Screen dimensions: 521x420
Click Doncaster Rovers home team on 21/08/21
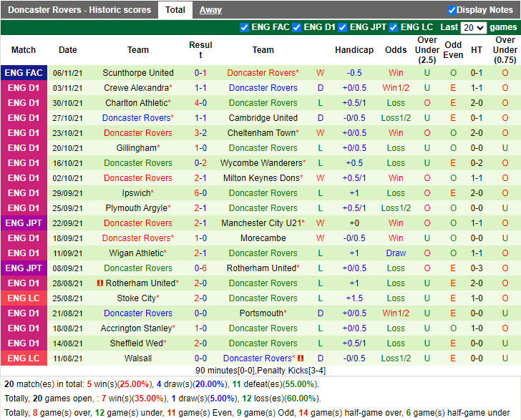pos(138,313)
